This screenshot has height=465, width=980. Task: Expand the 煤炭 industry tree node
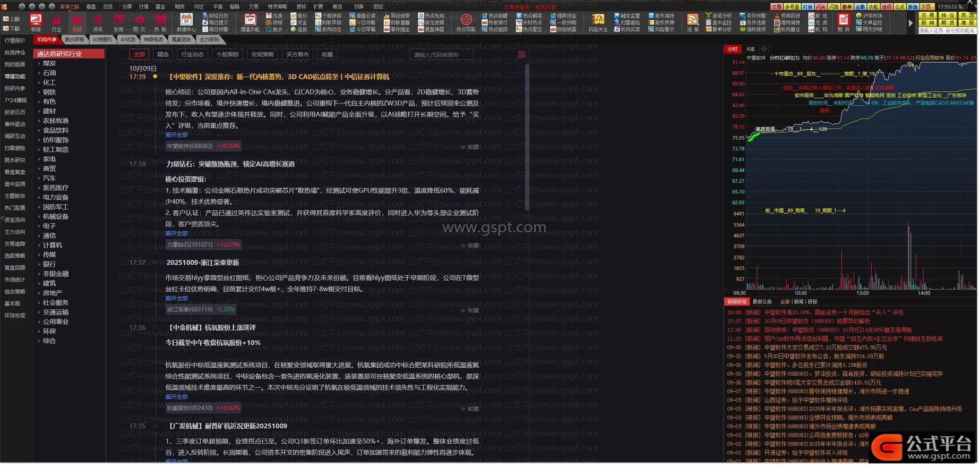[39, 64]
